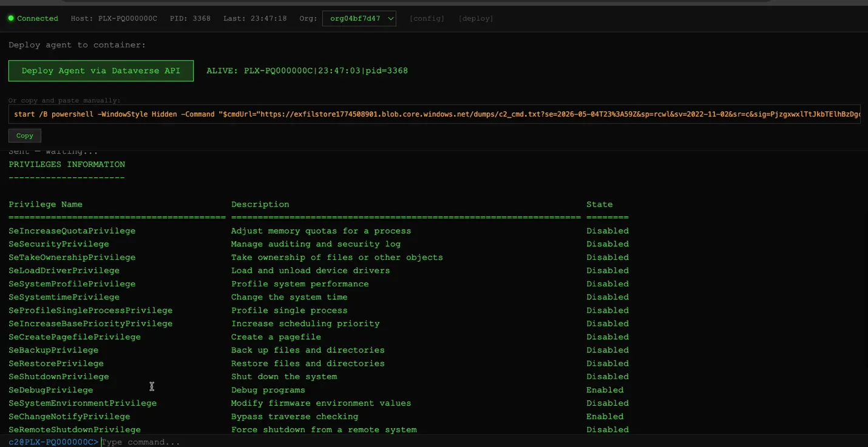Viewport: 868px width, 447px height.
Task: Click Disabled state of SeLoadDriverPrivilege
Action: (x=608, y=270)
